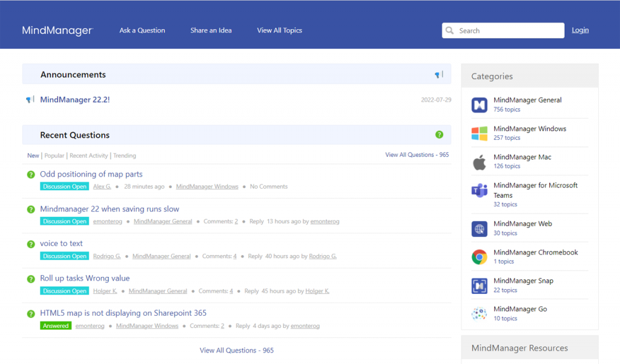Open the MindManager Windows logo icon
This screenshot has height=364, width=620.
tap(480, 134)
